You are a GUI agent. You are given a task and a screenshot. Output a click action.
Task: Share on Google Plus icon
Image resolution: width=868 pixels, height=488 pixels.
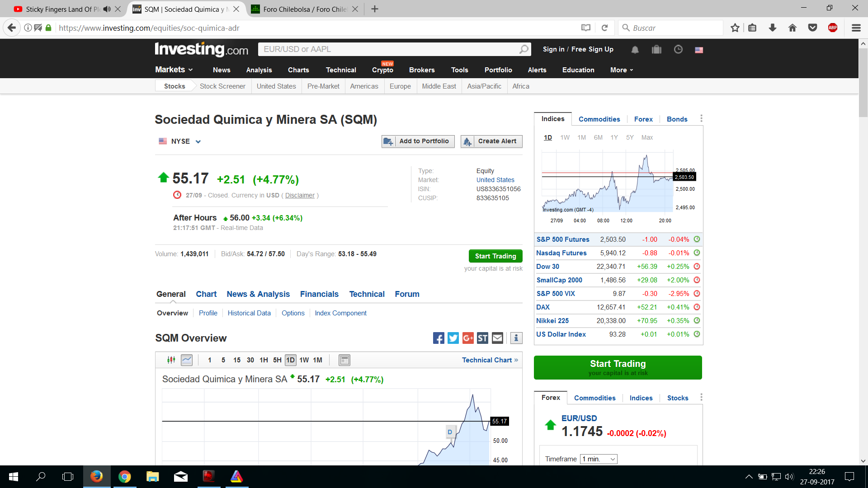pos(468,338)
